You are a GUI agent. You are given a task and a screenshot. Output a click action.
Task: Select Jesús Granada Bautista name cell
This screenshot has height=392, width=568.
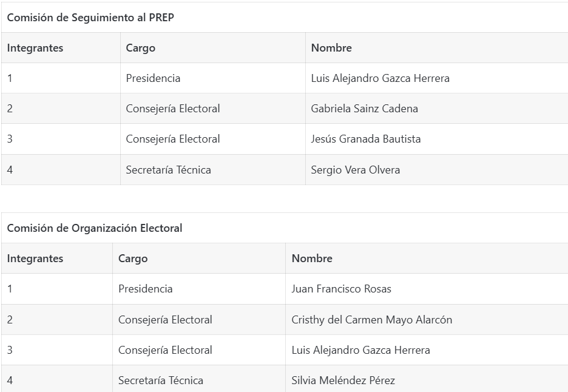[x=436, y=139]
